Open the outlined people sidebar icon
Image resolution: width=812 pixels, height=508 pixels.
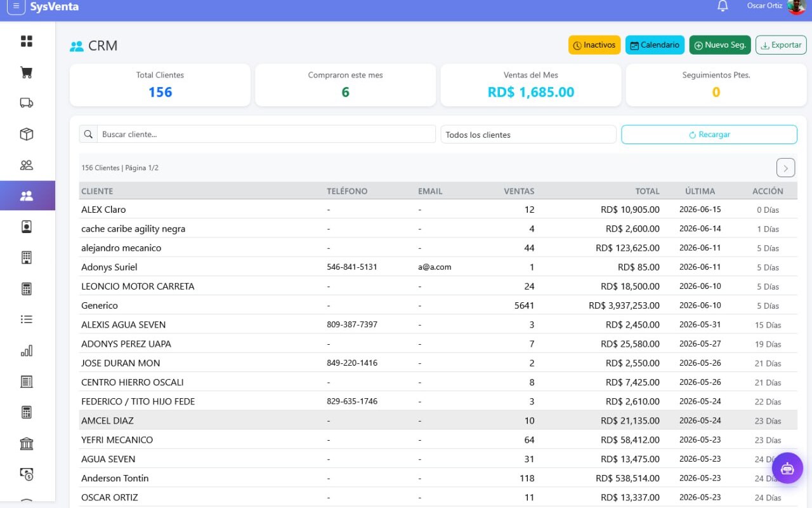[x=27, y=165]
